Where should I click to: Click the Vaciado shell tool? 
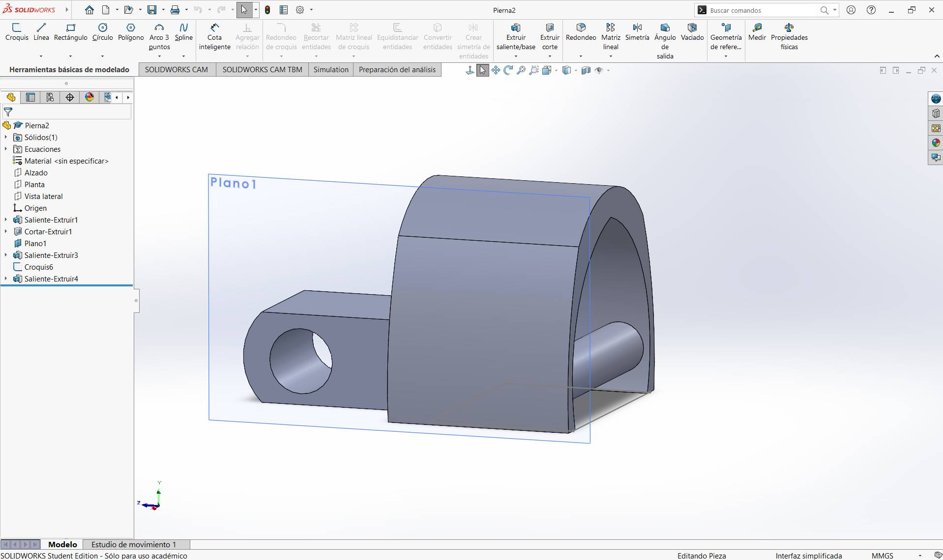(x=692, y=32)
